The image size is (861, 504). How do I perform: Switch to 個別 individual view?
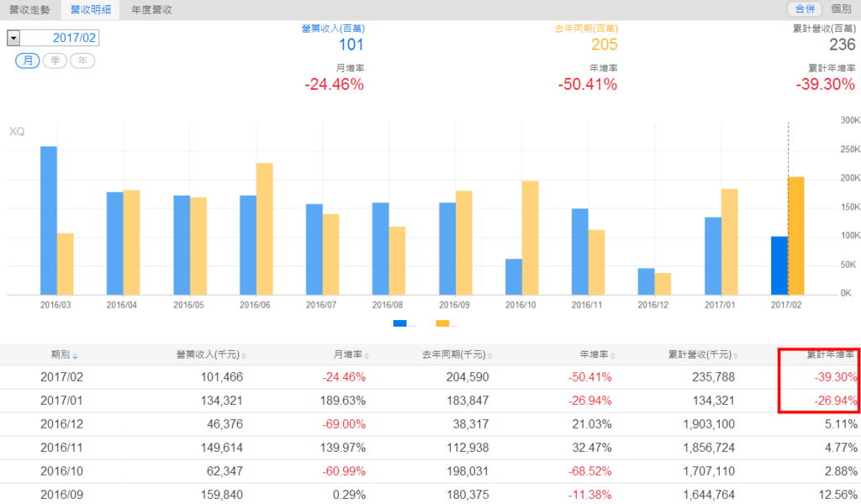pyautogui.click(x=841, y=8)
